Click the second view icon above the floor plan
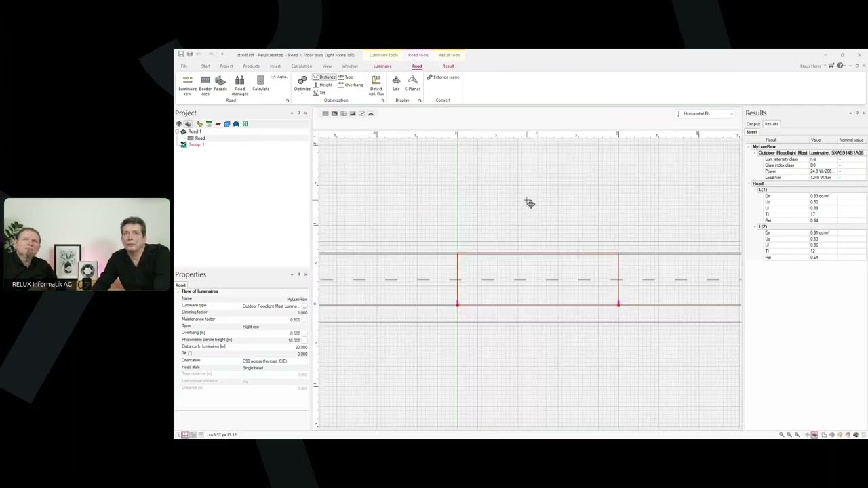This screenshot has height=488, width=868. (x=334, y=113)
